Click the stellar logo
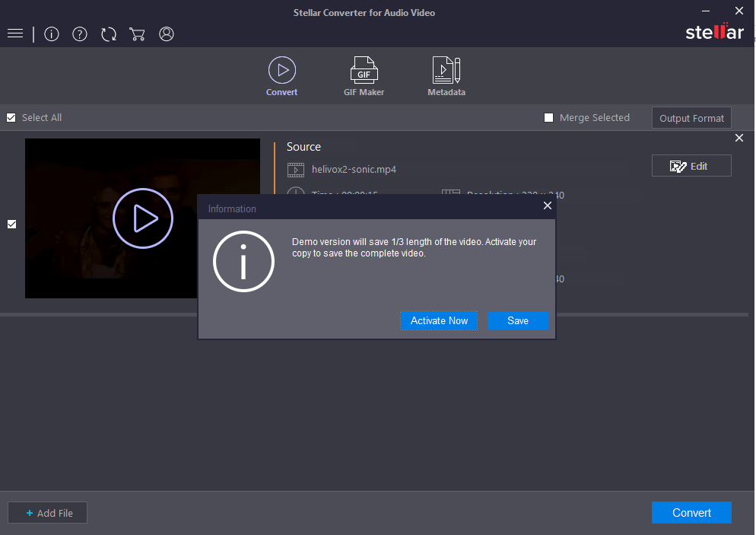Image resolution: width=756 pixels, height=535 pixels. pos(714,32)
